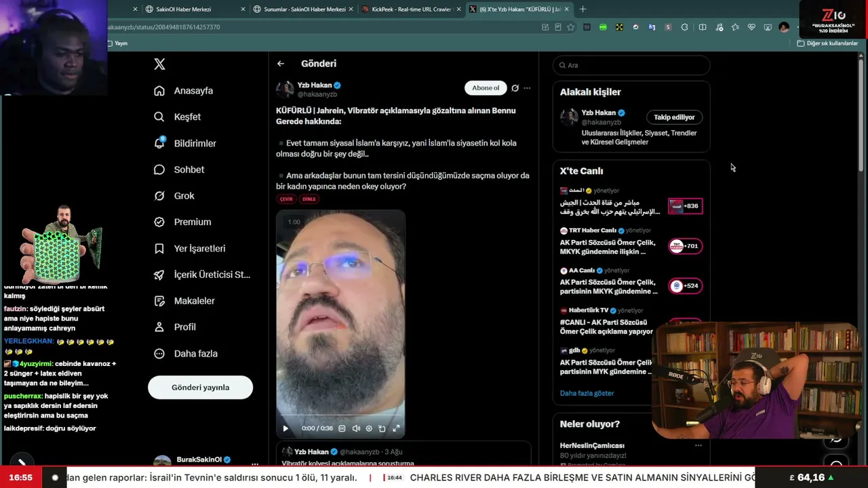This screenshot has height=488, width=868.
Task: Click the Takip ediliyor button
Action: tap(674, 117)
